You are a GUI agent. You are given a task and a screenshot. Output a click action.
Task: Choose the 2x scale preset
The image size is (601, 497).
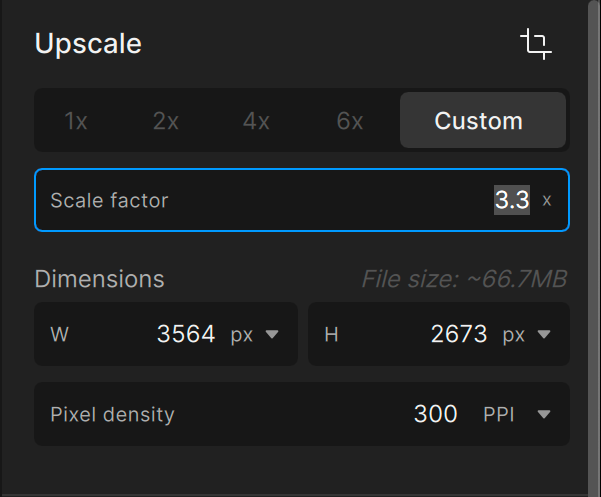point(166,121)
